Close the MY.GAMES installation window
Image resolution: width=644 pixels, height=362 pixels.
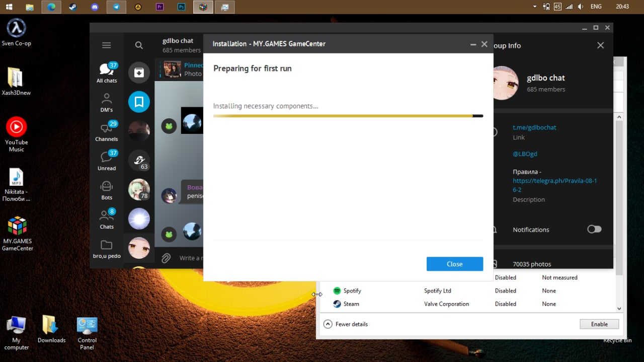(485, 44)
